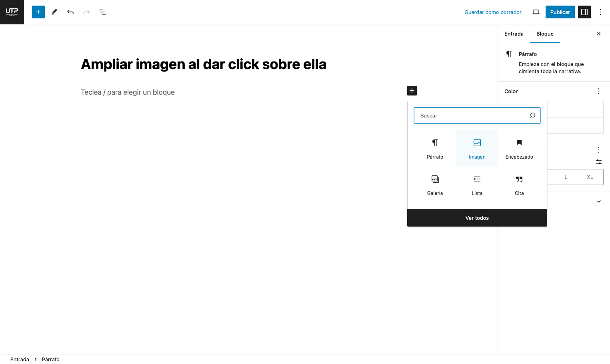
Task: Click the empty paragraph placeholder text
Action: pyautogui.click(x=128, y=92)
